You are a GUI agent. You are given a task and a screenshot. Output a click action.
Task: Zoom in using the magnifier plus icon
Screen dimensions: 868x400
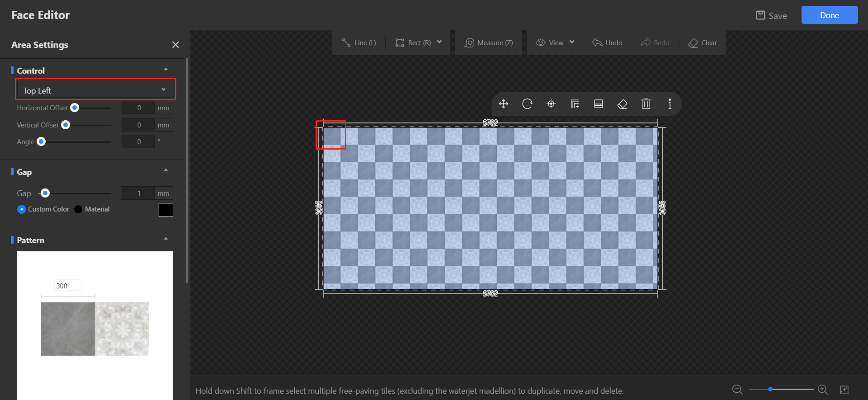[823, 389]
